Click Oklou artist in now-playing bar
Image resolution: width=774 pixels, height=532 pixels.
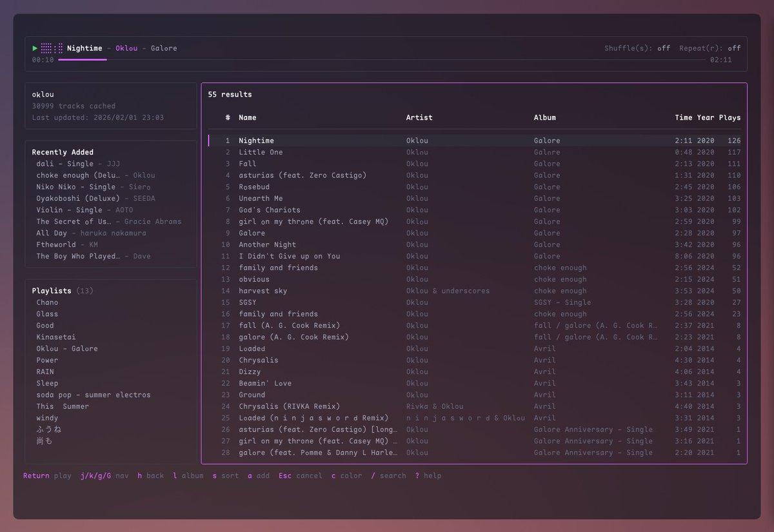(126, 48)
